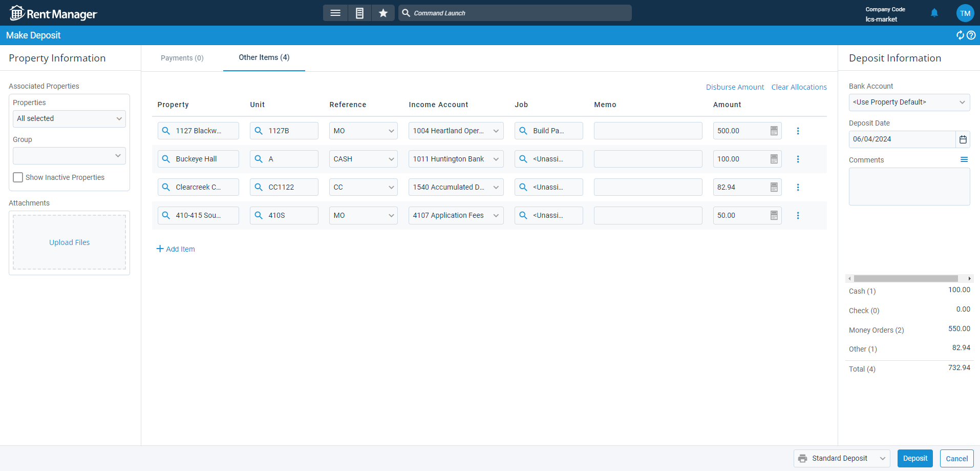980x471 pixels.
Task: Open the Deposit Date calendar picker
Action: (x=963, y=139)
